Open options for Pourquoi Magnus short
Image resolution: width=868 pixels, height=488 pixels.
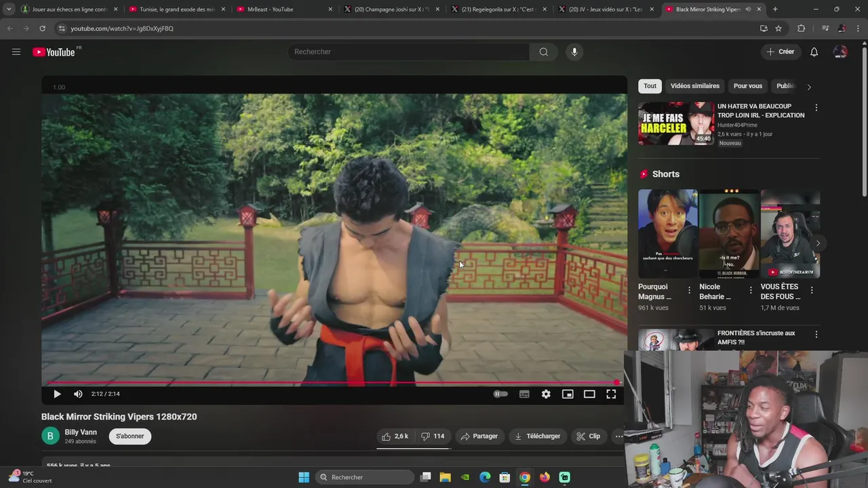coord(690,290)
